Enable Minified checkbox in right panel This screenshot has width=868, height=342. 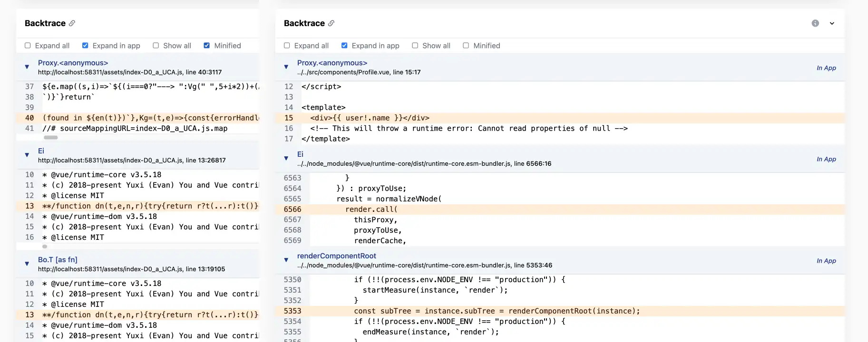[x=466, y=46]
